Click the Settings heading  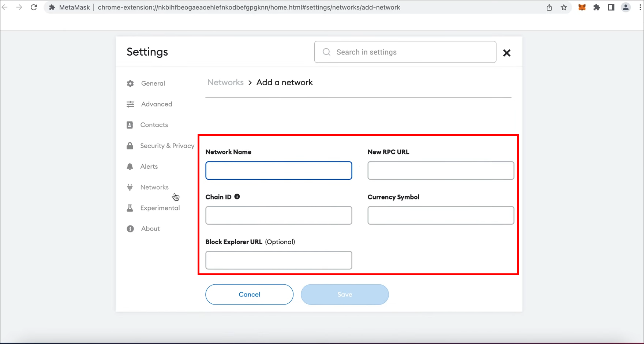point(147,52)
